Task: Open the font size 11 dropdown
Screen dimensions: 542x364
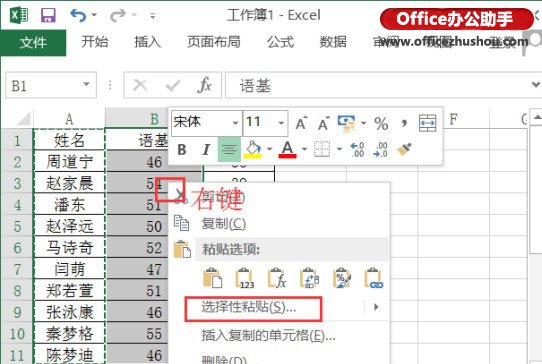Action: pos(281,123)
